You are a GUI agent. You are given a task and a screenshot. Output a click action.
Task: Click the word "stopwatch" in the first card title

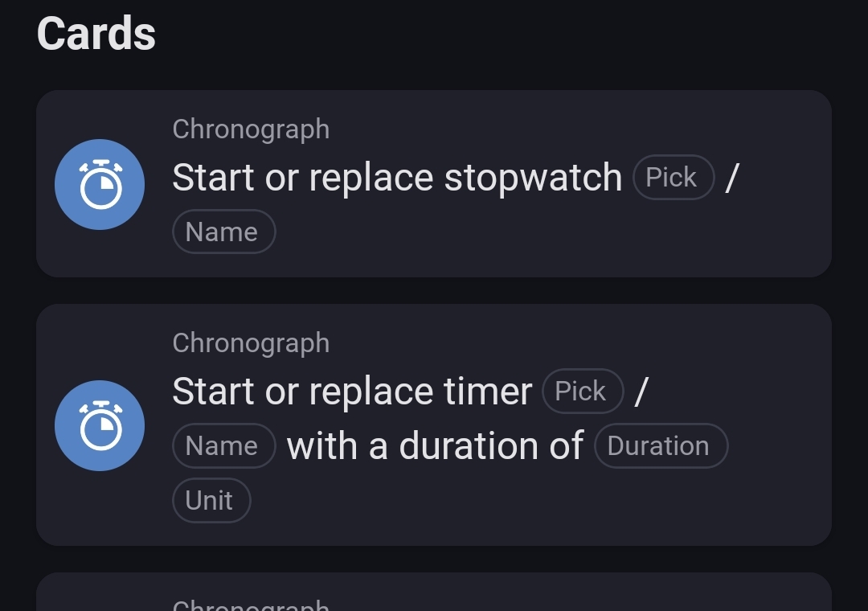534,178
